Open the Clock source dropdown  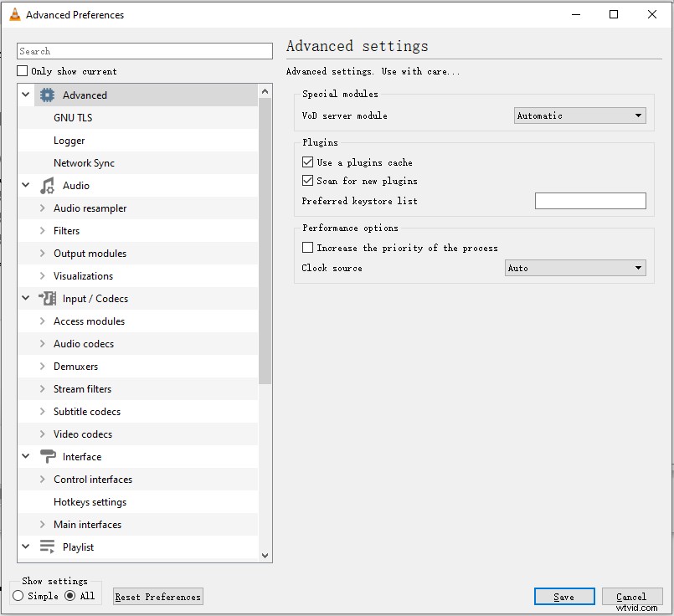coord(575,268)
